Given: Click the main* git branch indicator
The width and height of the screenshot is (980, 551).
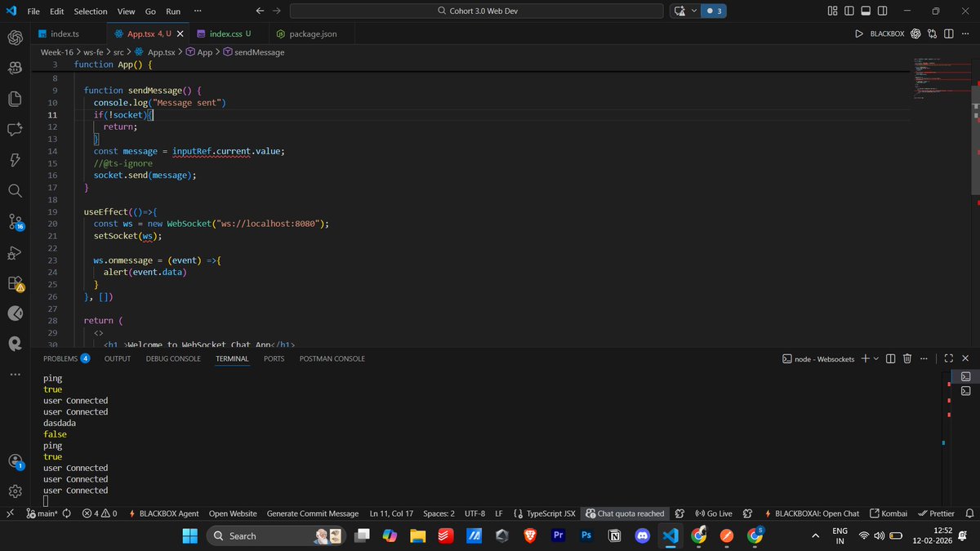Looking at the screenshot, I should coord(41,513).
